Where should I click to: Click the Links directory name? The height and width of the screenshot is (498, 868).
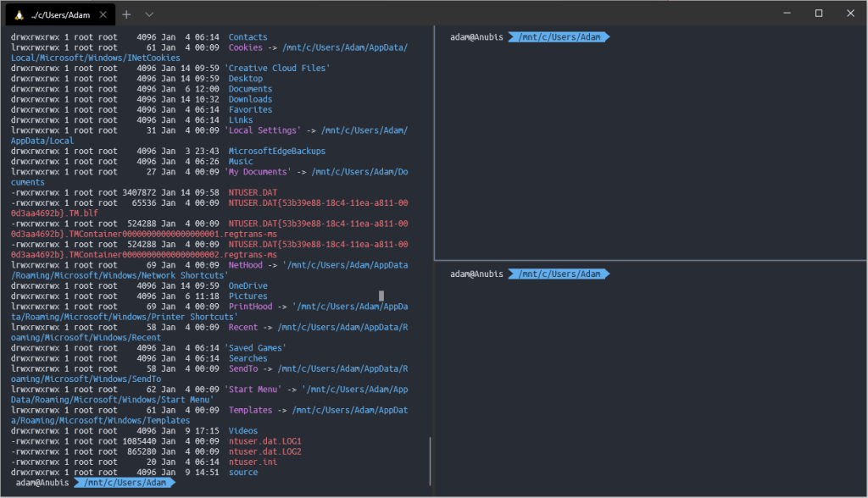point(241,120)
